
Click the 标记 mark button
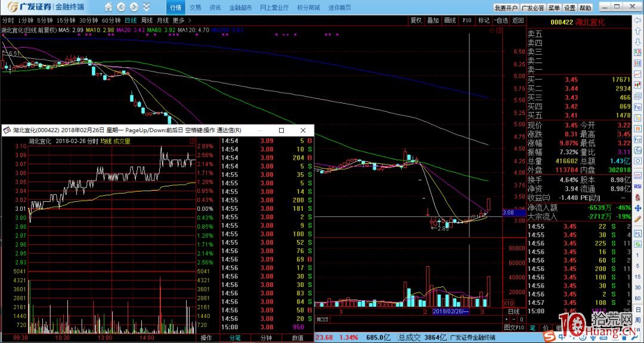[x=484, y=20]
